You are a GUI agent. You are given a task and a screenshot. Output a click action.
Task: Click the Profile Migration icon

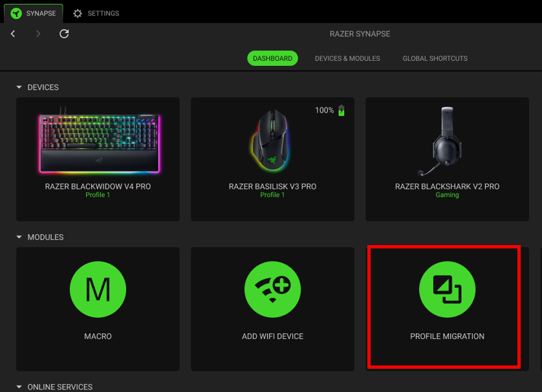[x=447, y=290]
